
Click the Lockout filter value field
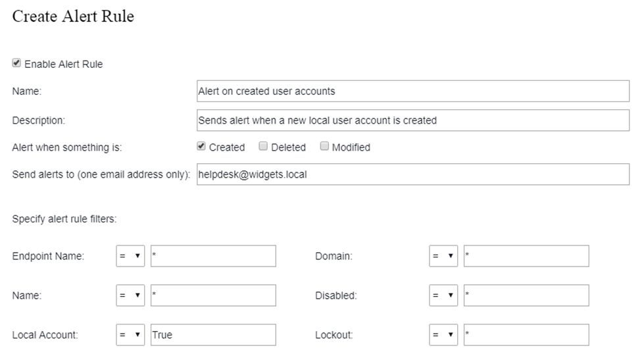click(526, 335)
